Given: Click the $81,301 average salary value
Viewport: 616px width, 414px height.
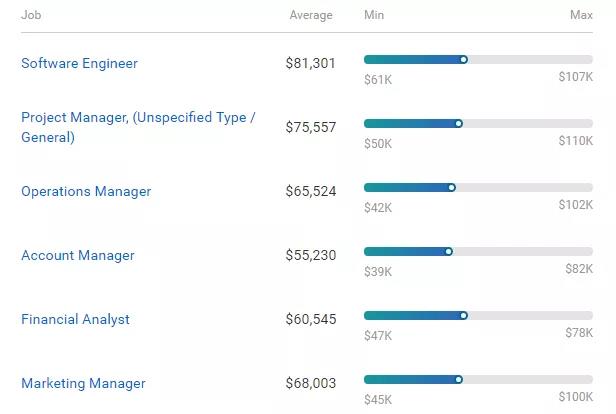Looking at the screenshot, I should (311, 63).
